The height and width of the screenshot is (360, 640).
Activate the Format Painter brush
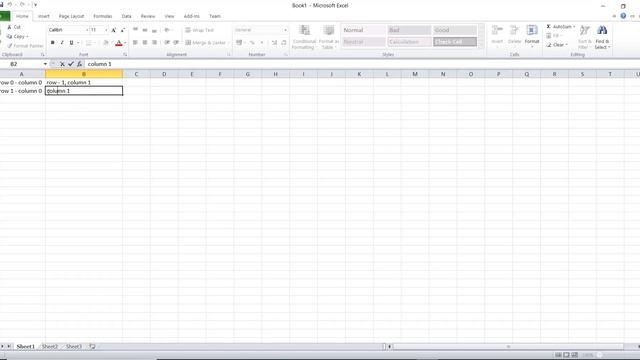tap(10, 46)
